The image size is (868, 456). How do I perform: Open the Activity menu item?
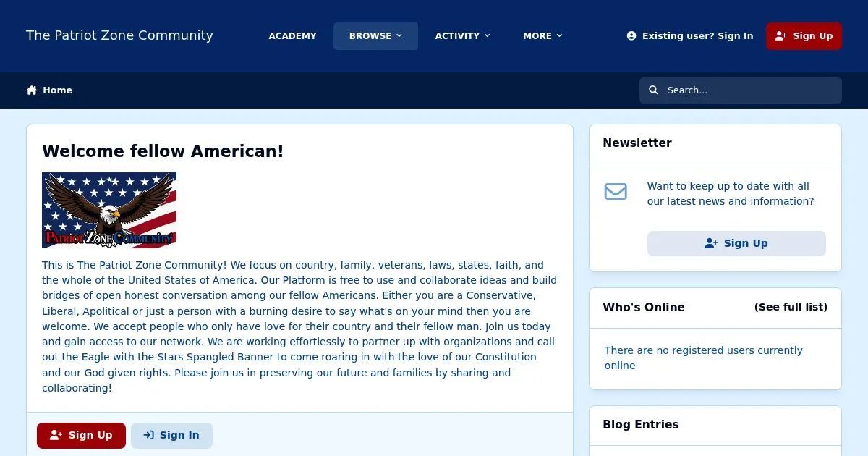coord(463,36)
